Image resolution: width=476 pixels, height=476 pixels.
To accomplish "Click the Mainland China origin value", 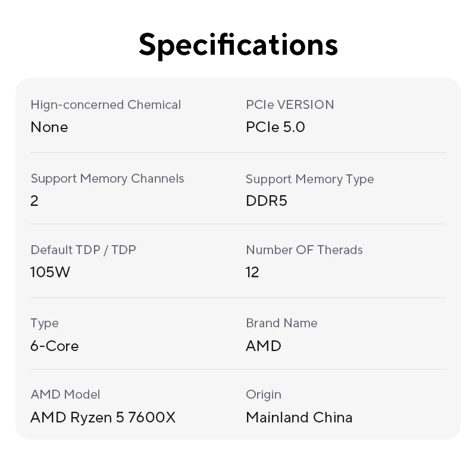I will (299, 418).
